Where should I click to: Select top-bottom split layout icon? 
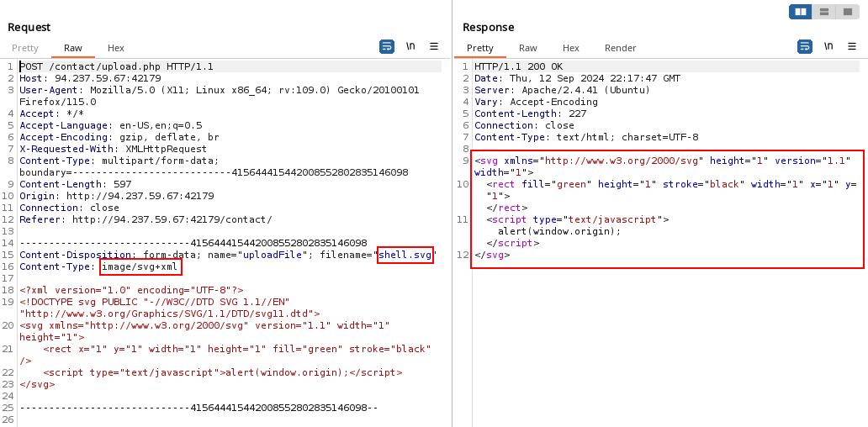[x=823, y=12]
